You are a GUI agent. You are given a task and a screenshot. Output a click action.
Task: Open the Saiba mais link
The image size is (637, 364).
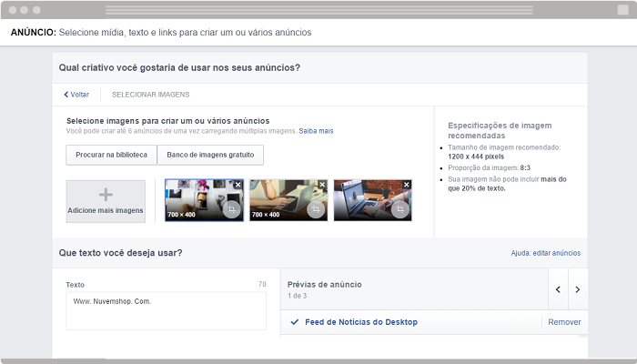click(x=316, y=131)
